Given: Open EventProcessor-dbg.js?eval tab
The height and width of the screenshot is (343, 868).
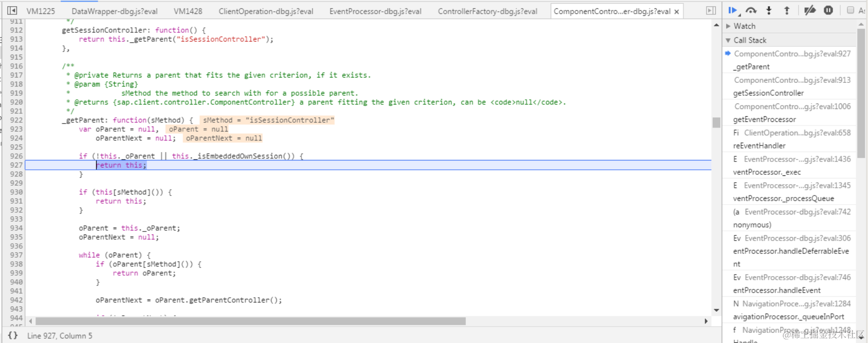Looking at the screenshot, I should (x=375, y=11).
